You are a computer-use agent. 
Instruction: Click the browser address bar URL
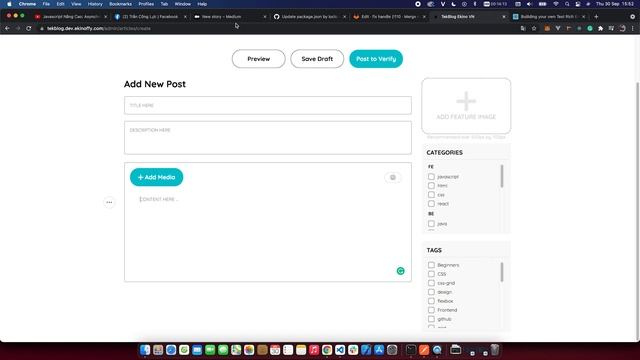pyautogui.click(x=99, y=29)
